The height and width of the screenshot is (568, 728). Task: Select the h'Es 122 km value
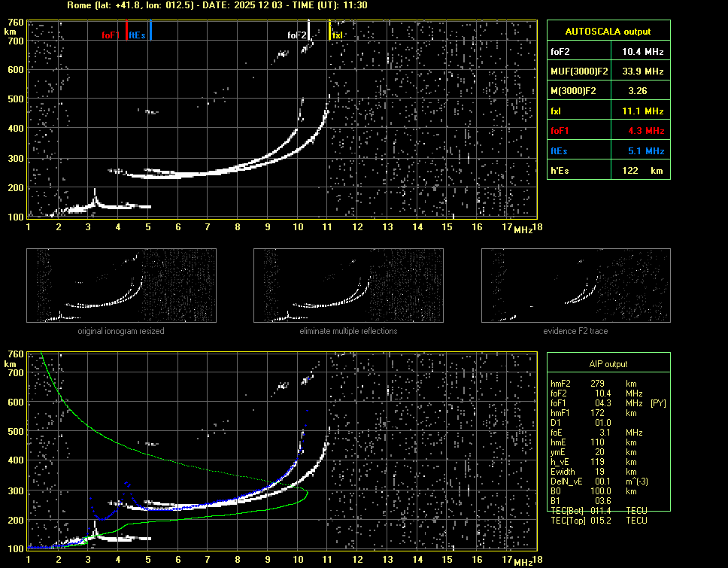642,171
